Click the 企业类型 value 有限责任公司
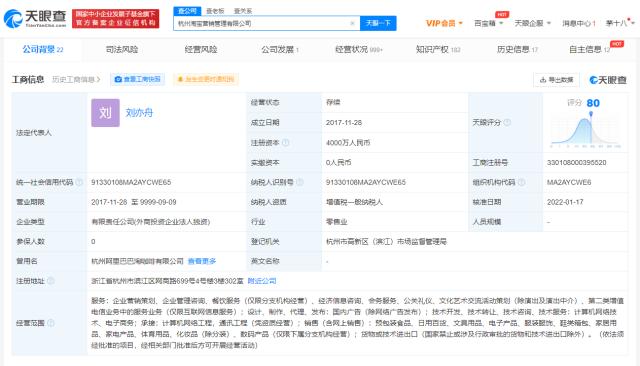 click(151, 222)
